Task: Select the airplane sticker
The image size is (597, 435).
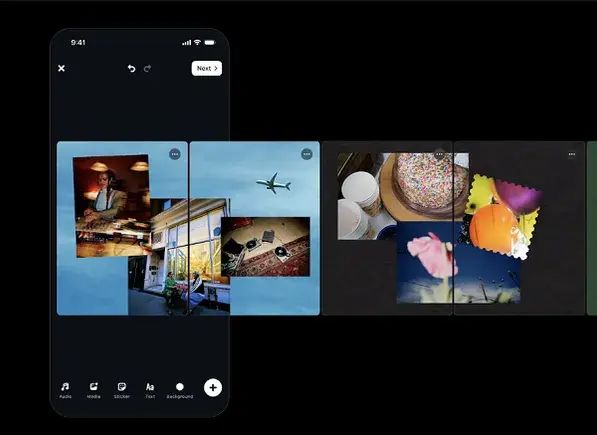Action: [x=274, y=183]
